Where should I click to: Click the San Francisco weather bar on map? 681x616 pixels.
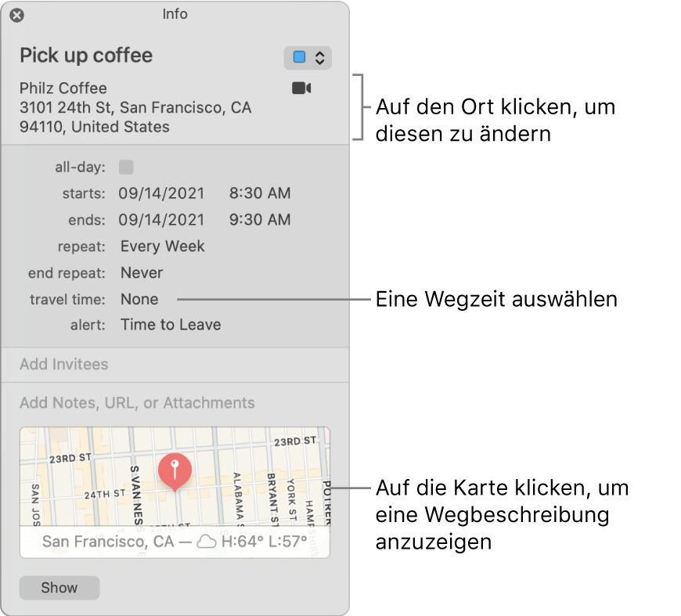coord(175,542)
